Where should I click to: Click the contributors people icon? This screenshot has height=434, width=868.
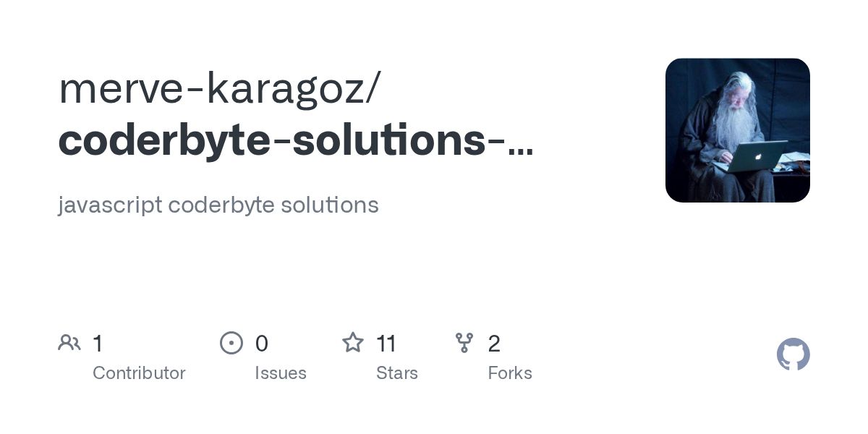tap(69, 343)
